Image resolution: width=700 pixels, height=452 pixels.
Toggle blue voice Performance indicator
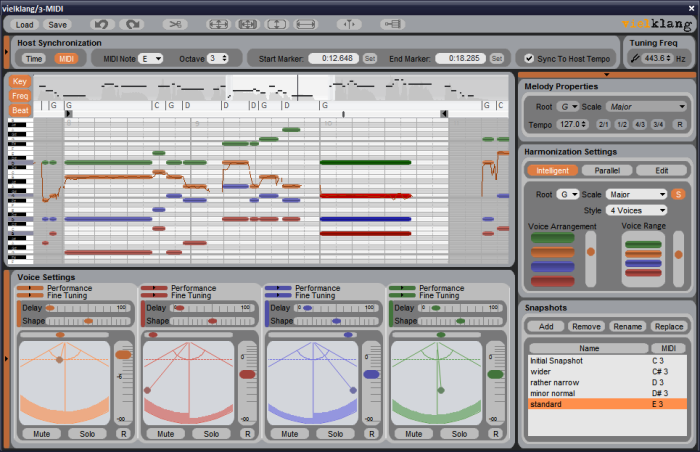278,288
